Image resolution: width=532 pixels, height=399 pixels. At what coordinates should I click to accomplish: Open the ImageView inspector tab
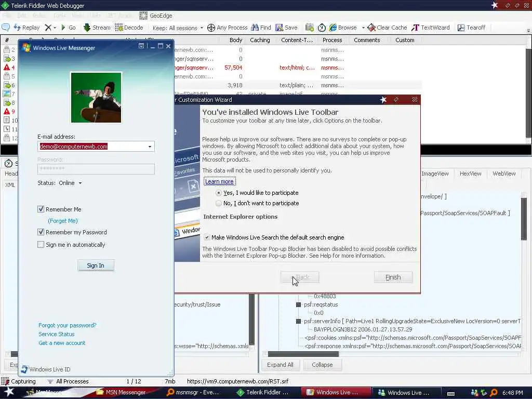(x=435, y=174)
